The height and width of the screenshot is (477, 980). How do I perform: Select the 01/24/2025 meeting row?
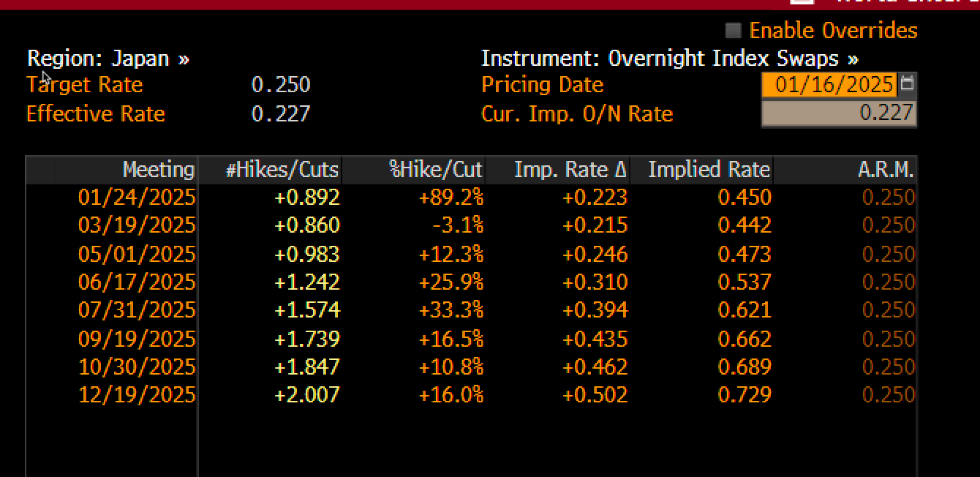click(137, 198)
